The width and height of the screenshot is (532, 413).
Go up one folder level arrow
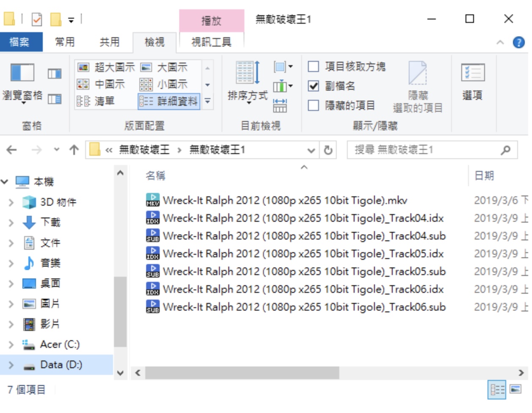pyautogui.click(x=74, y=150)
